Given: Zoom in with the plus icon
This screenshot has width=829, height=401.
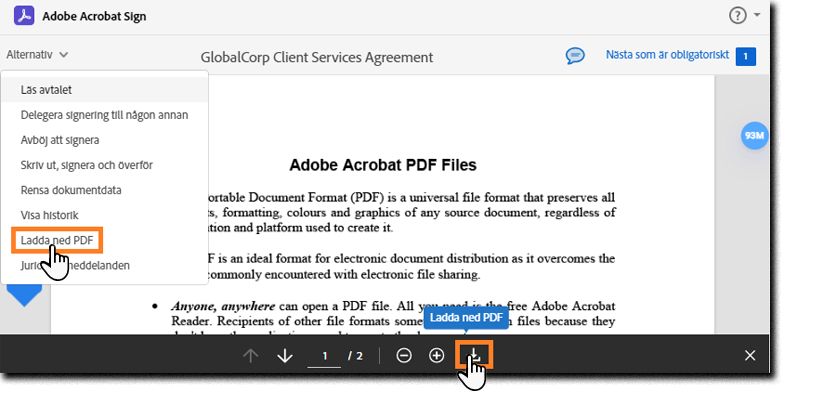Looking at the screenshot, I should [x=436, y=356].
